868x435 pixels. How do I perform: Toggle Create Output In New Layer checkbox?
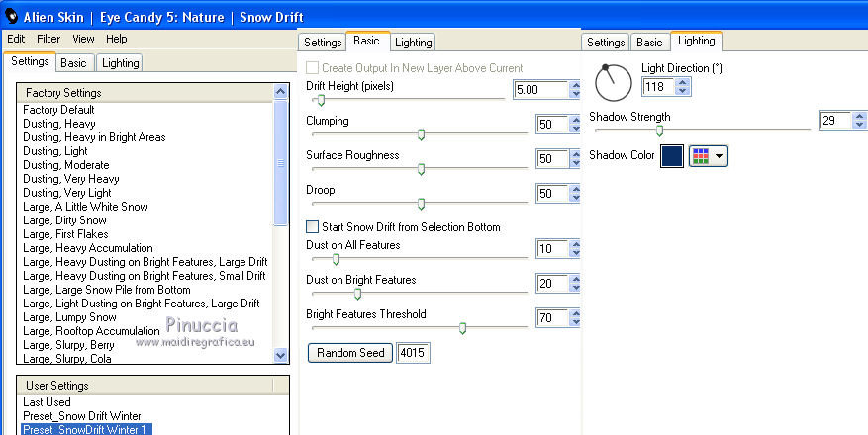coord(312,68)
